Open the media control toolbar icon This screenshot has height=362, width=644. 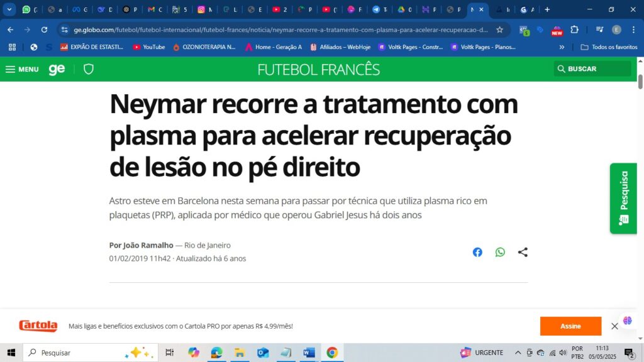click(599, 30)
